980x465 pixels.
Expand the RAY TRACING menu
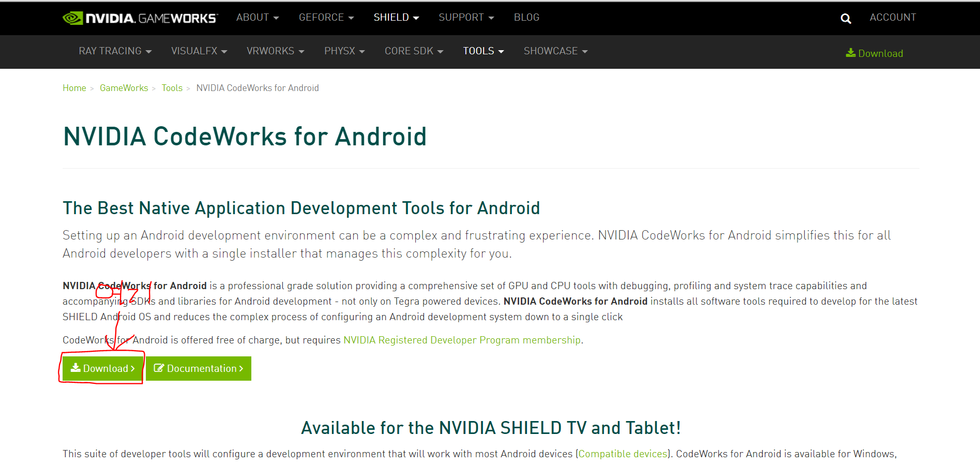click(x=115, y=51)
